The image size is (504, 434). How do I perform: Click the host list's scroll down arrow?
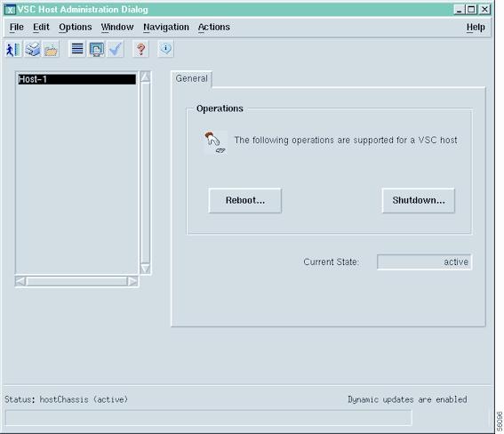click(145, 269)
